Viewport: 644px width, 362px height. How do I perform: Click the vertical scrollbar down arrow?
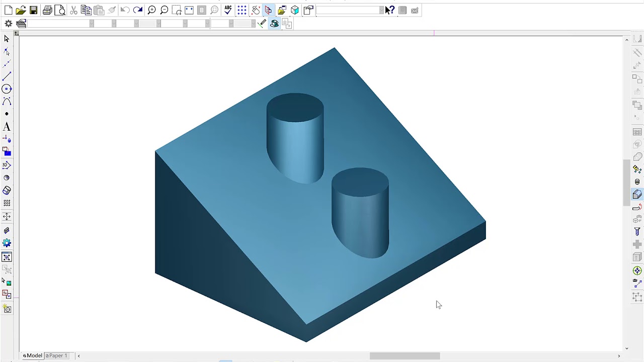[x=626, y=348]
